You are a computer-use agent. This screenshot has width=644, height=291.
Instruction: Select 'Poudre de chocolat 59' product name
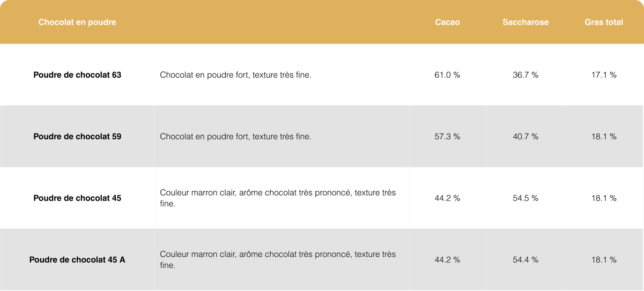pos(77,137)
